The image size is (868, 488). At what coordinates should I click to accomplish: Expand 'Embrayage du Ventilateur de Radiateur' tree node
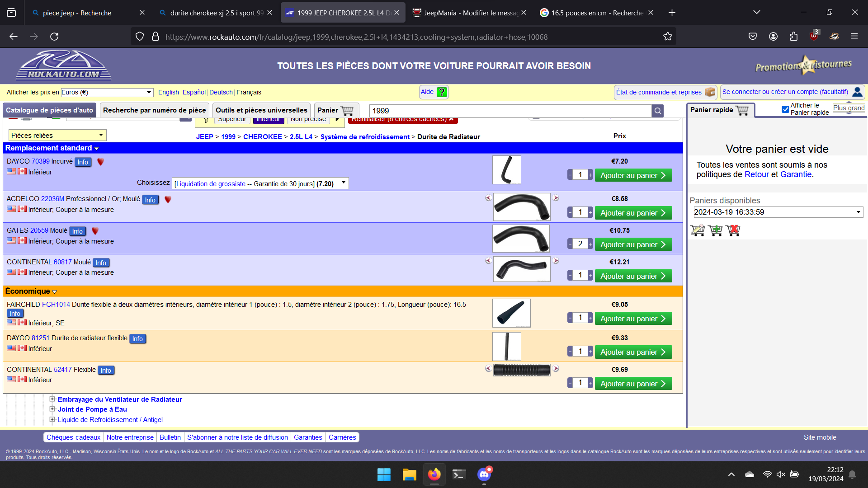pyautogui.click(x=52, y=399)
